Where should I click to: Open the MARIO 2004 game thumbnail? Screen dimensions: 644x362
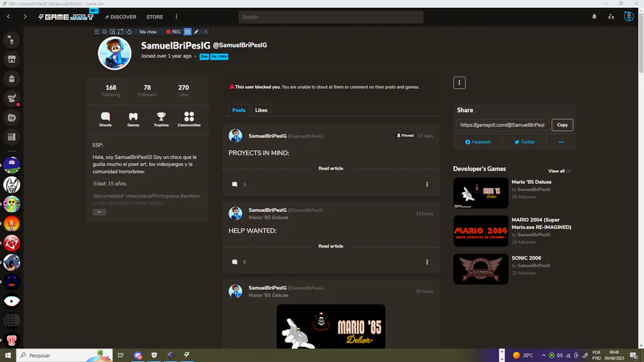481,231
